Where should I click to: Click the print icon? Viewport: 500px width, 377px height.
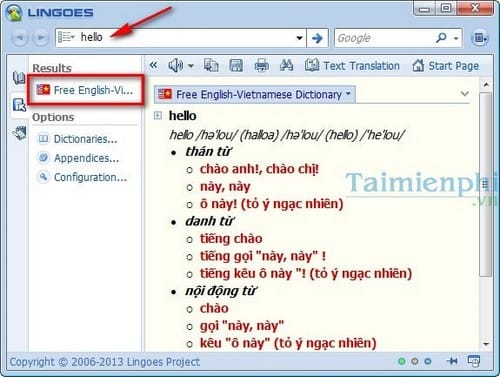click(261, 65)
